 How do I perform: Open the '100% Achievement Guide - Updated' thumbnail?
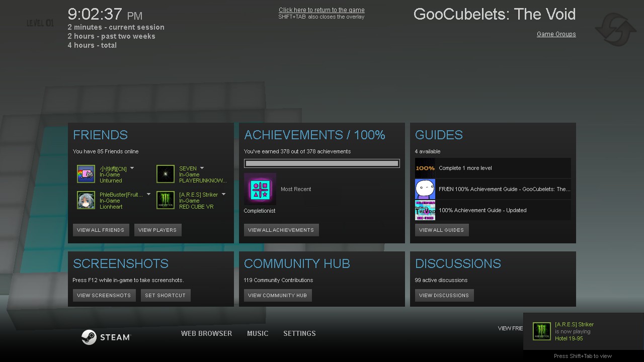[425, 210]
